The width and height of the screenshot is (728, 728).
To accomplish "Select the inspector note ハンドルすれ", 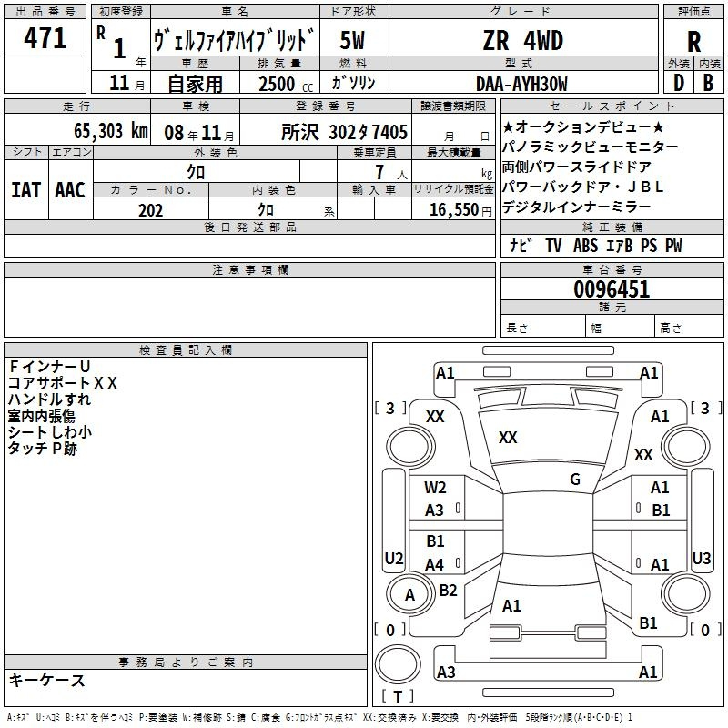I will tap(49, 399).
